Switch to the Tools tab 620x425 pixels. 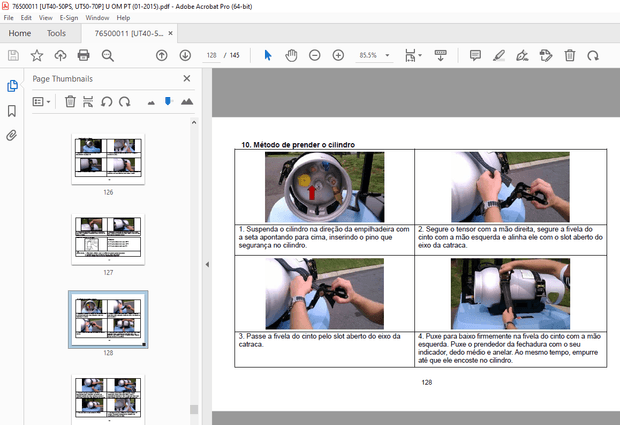coord(56,33)
